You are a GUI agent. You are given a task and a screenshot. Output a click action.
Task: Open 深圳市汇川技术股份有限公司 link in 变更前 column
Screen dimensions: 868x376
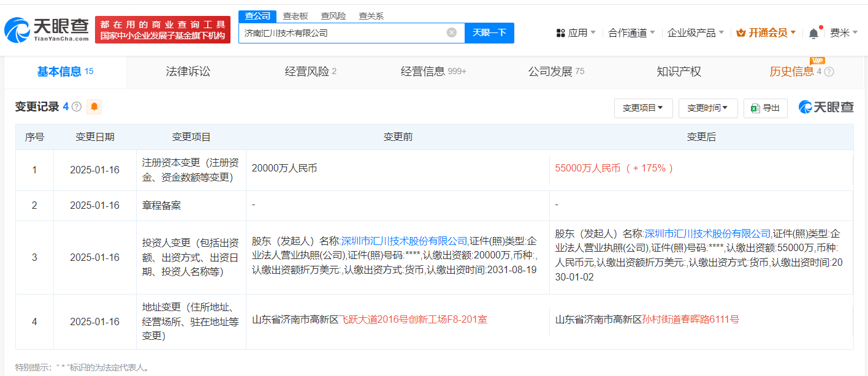pyautogui.click(x=404, y=241)
